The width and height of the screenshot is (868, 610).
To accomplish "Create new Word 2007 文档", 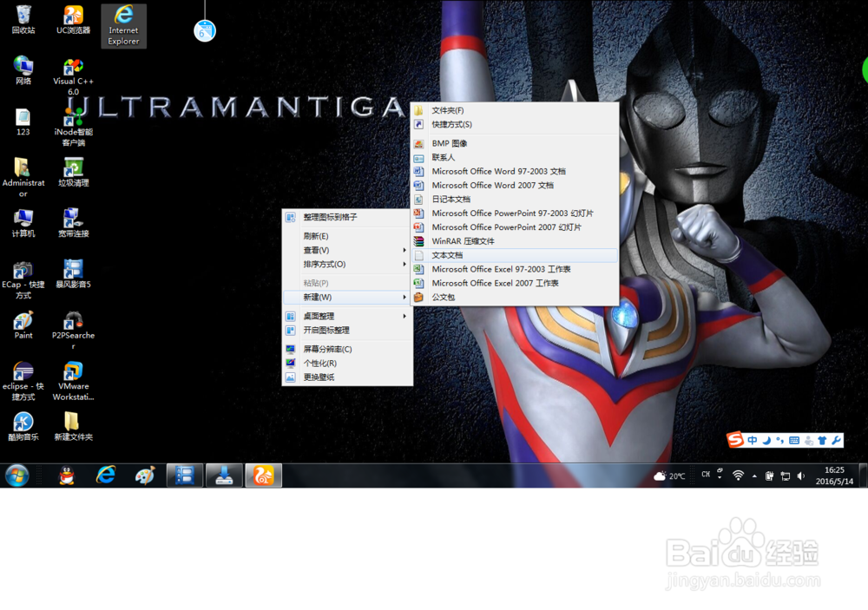I will coord(515,186).
